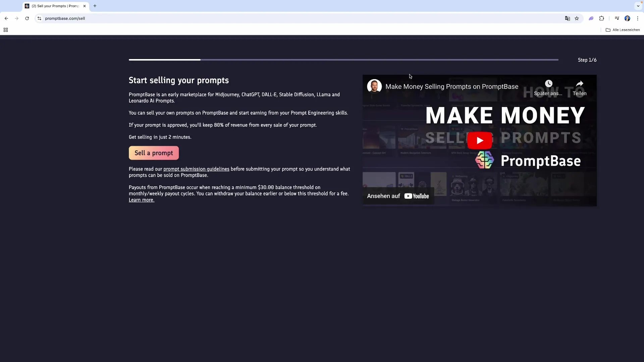The height and width of the screenshot is (362, 644).
Task: Bookmark page with star icon
Action: click(577, 18)
